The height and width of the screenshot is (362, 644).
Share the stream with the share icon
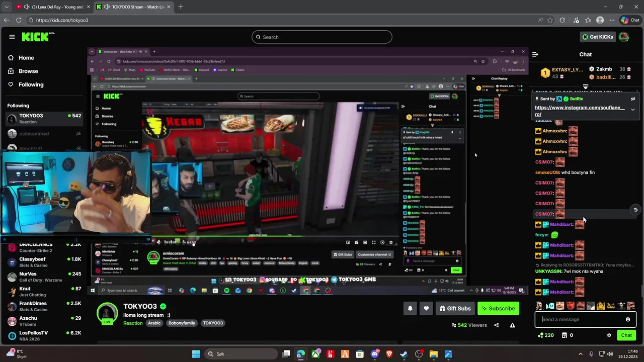click(x=496, y=325)
